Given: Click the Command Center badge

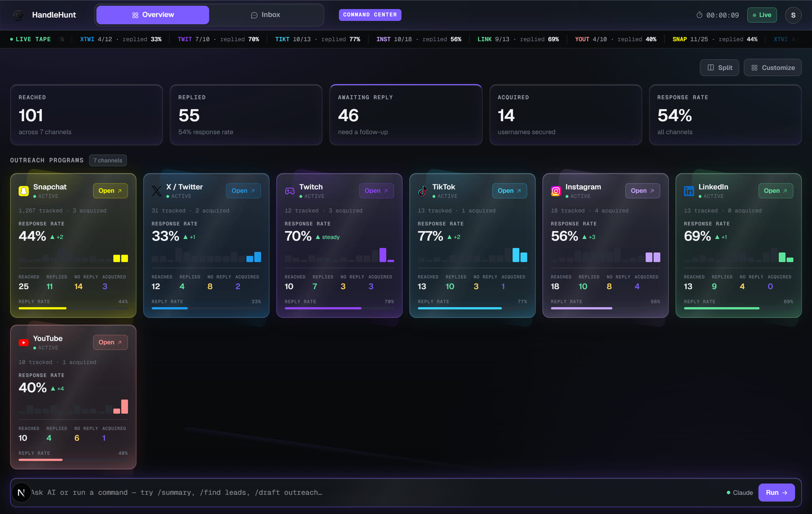Looking at the screenshot, I should (x=370, y=15).
